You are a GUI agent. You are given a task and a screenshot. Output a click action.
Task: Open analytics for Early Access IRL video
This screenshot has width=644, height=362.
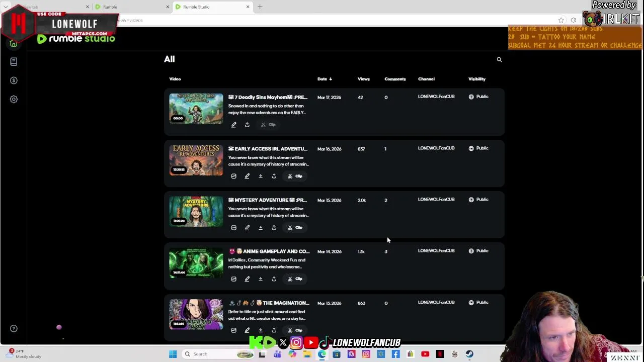(233, 176)
